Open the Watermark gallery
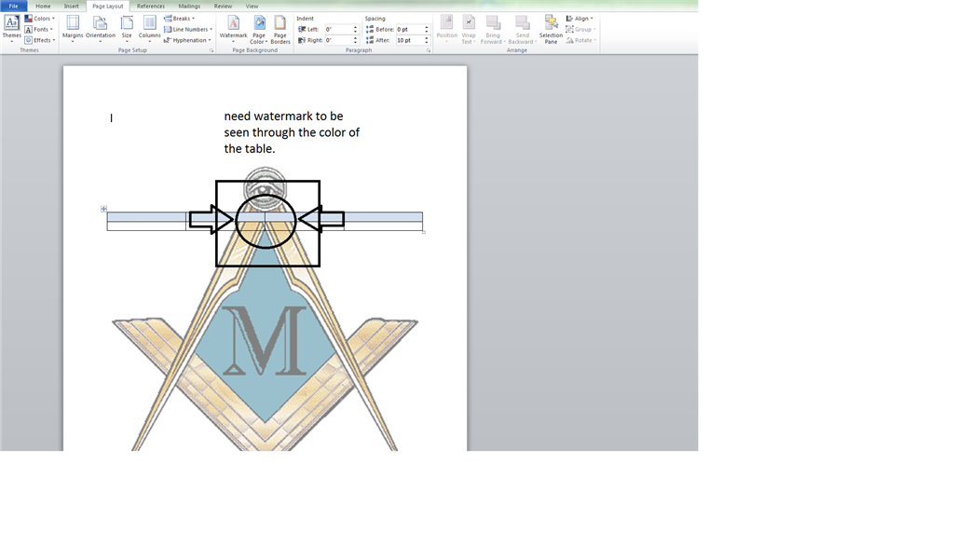The image size is (954, 560). (x=234, y=29)
